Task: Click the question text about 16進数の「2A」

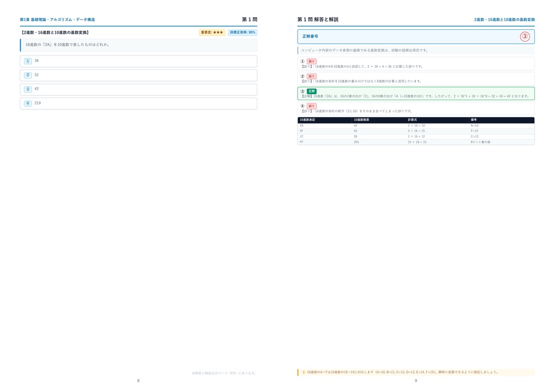Action: pyautogui.click(x=67, y=45)
